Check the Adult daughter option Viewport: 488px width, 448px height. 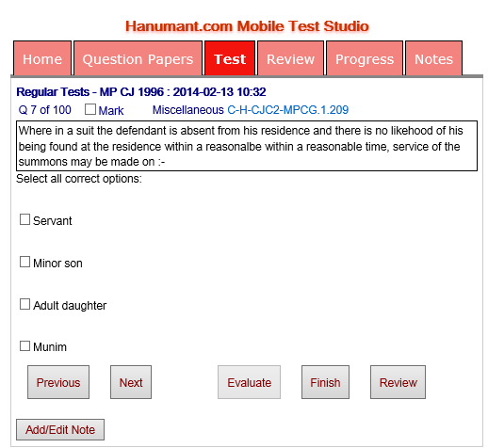pos(24,304)
